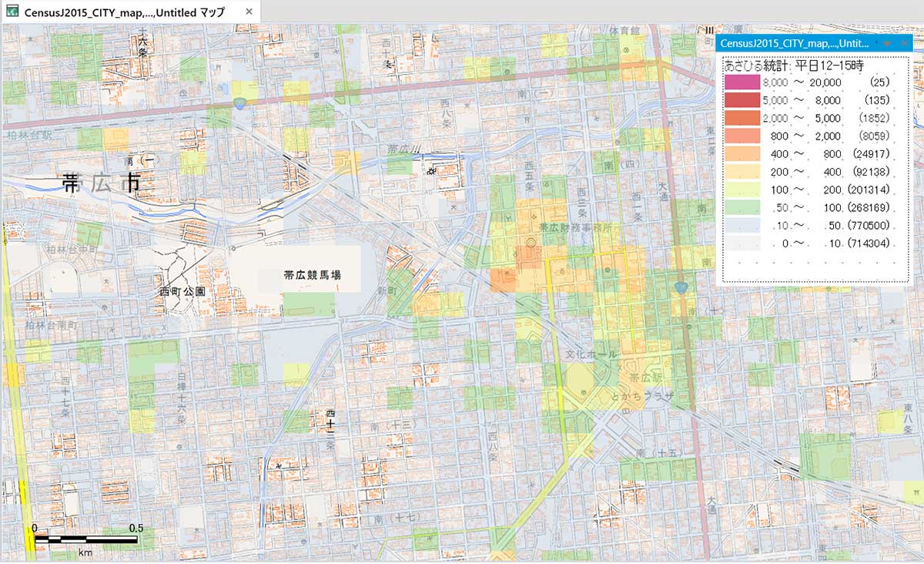The height and width of the screenshot is (564, 924).
Task: Click the pale blue 10～50 swatch
Action: (739, 226)
